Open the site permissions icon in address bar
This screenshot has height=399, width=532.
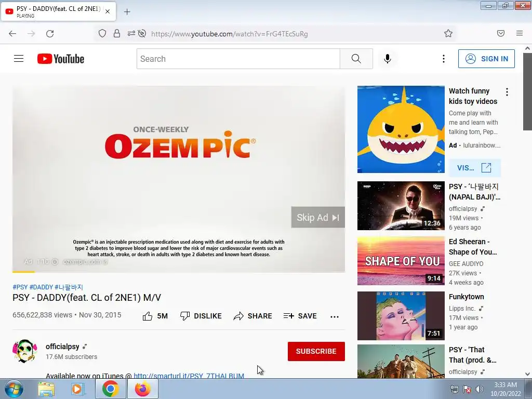point(131,33)
